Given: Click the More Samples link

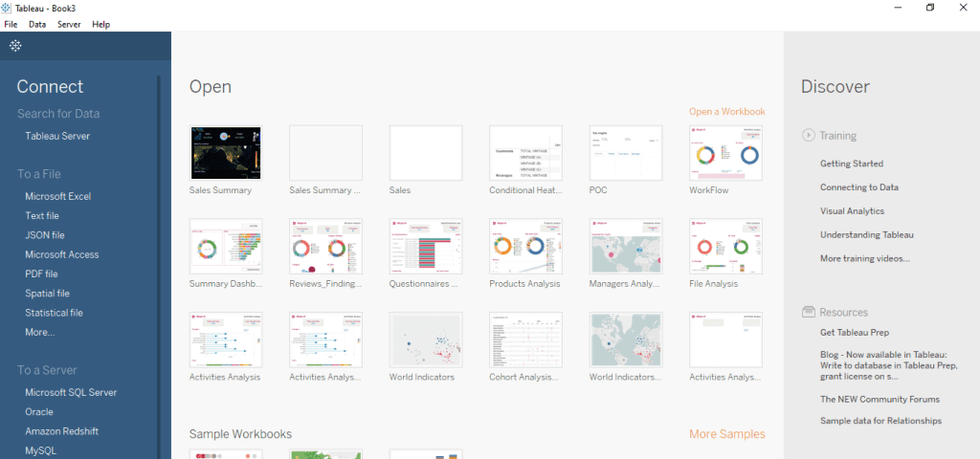Looking at the screenshot, I should pos(727,433).
